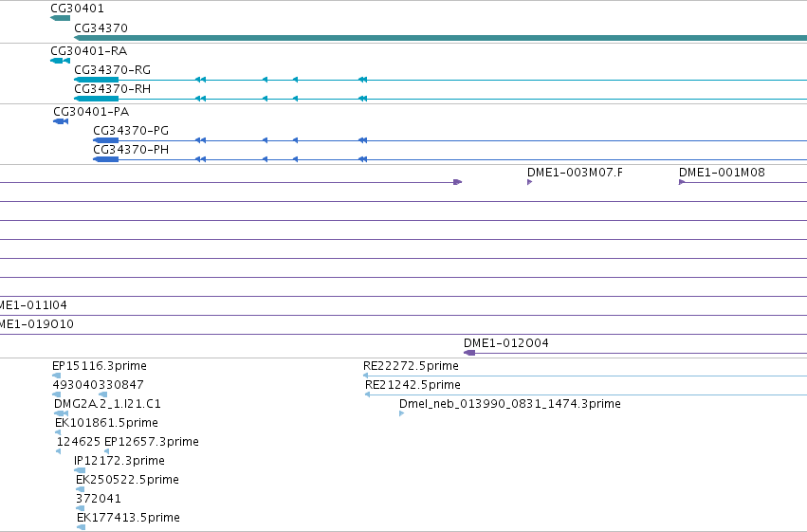Viewport: 807px width, 532px height.
Task: Click the EP12657.3prime label
Action: tap(152, 442)
